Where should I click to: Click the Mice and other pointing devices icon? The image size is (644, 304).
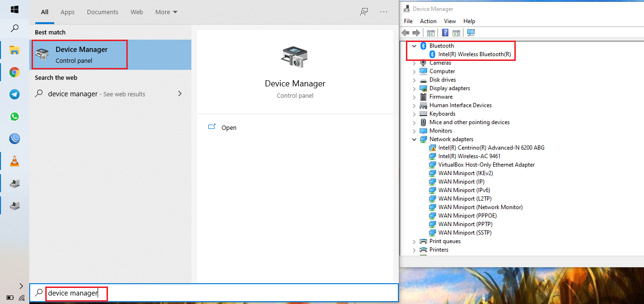pyautogui.click(x=423, y=122)
